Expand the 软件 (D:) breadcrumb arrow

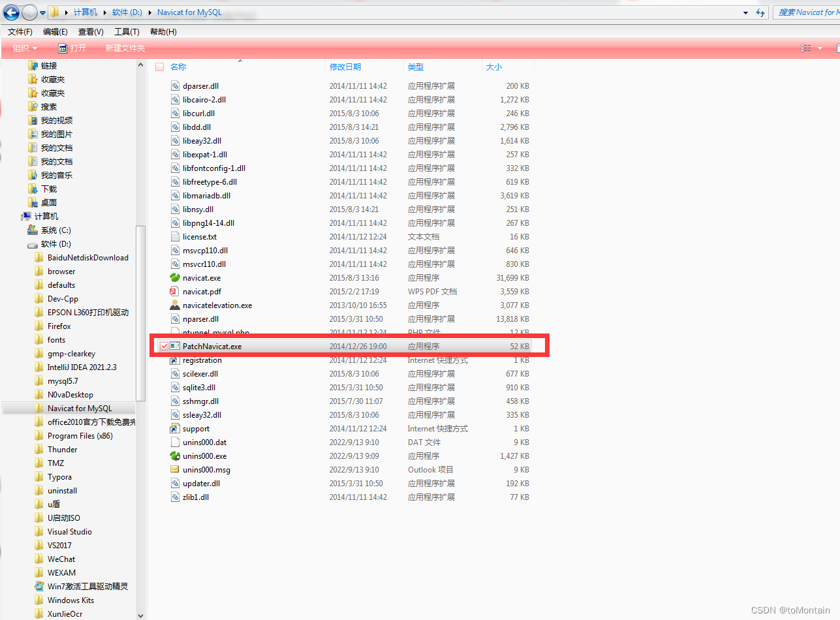(150, 12)
